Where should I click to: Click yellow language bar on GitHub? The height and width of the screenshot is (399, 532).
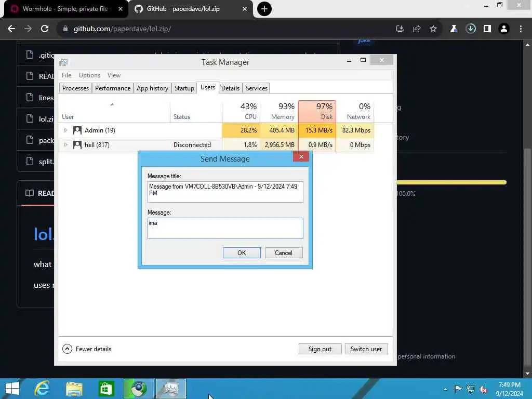click(451, 182)
